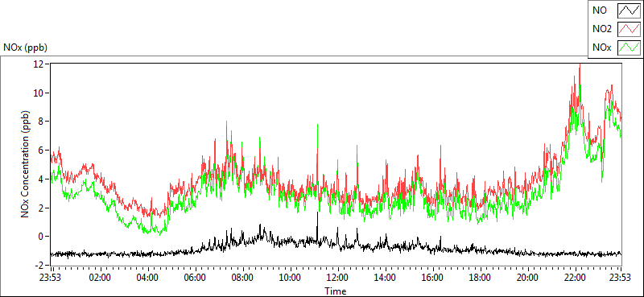Select the NOx legend label
This screenshot has width=644, height=297.
tap(602, 48)
